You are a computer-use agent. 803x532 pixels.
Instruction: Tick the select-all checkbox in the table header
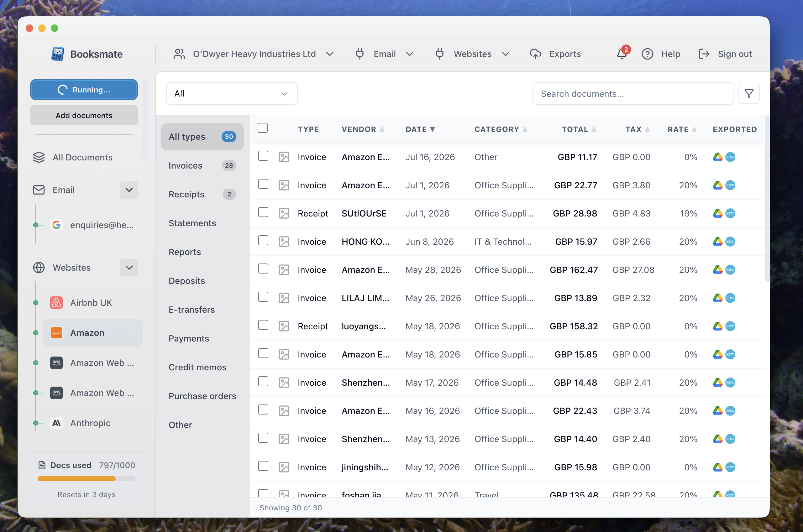tap(263, 128)
